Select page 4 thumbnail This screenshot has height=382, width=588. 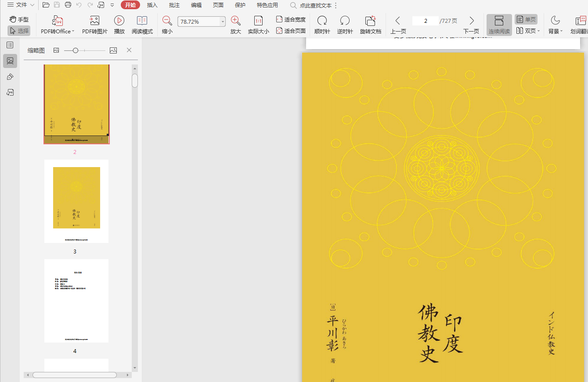(x=76, y=301)
